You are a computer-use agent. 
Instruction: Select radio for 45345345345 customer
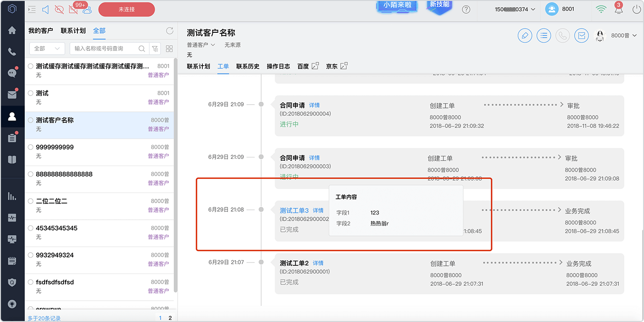tap(30, 228)
